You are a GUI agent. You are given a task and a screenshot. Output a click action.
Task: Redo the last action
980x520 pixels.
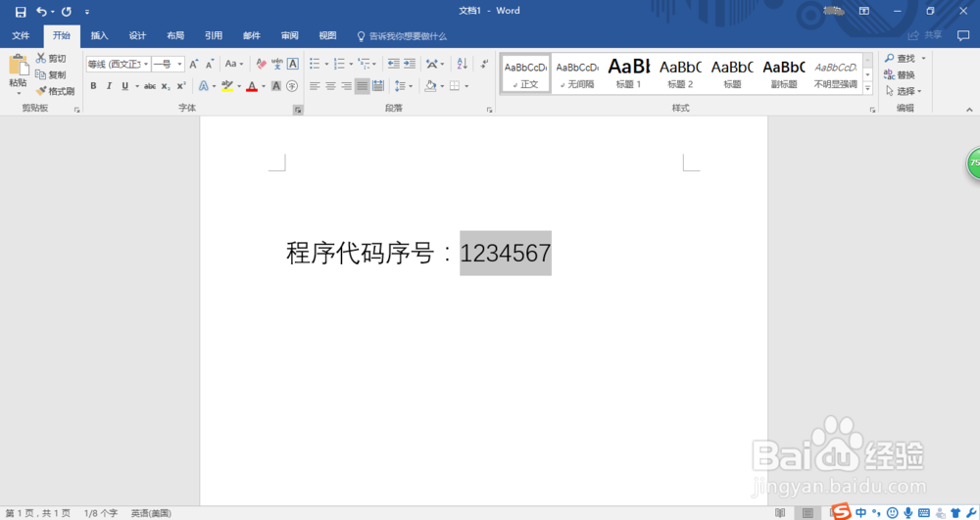pyautogui.click(x=67, y=11)
